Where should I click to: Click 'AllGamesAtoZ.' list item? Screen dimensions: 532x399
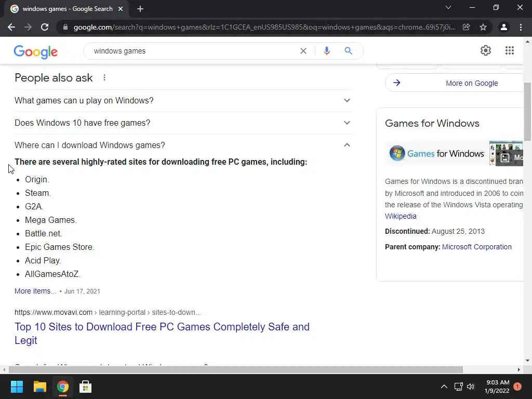pyautogui.click(x=52, y=274)
